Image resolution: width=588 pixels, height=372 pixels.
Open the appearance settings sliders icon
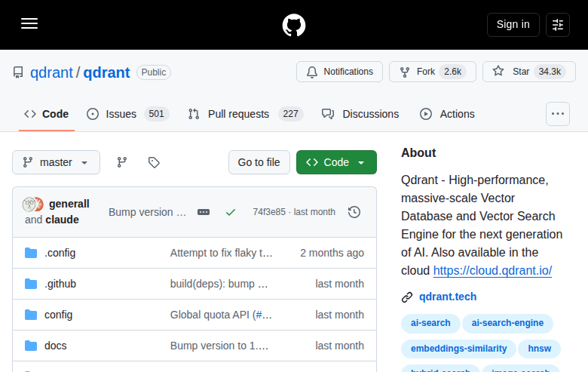click(x=558, y=25)
